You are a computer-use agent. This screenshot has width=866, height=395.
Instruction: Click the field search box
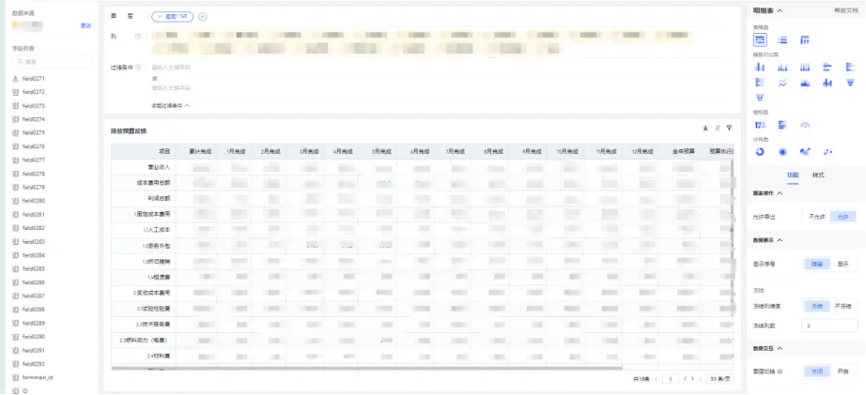(52, 62)
